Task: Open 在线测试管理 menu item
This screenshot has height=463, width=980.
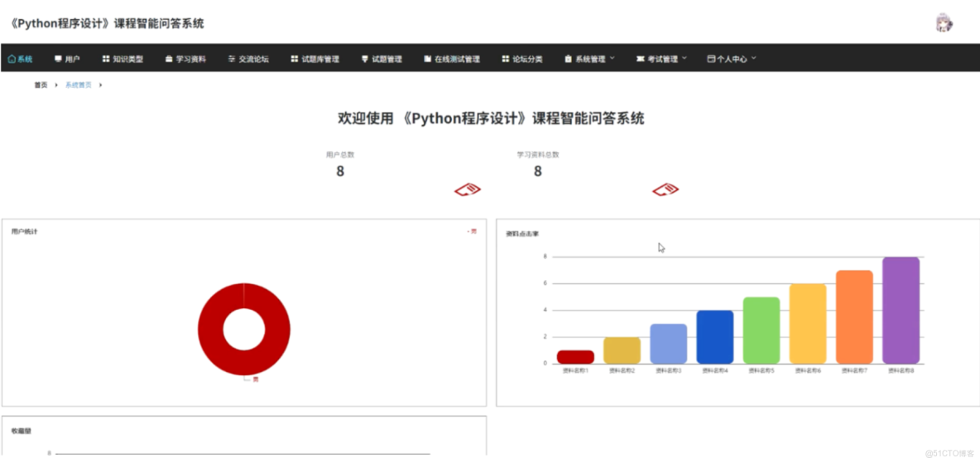Action: [452, 60]
